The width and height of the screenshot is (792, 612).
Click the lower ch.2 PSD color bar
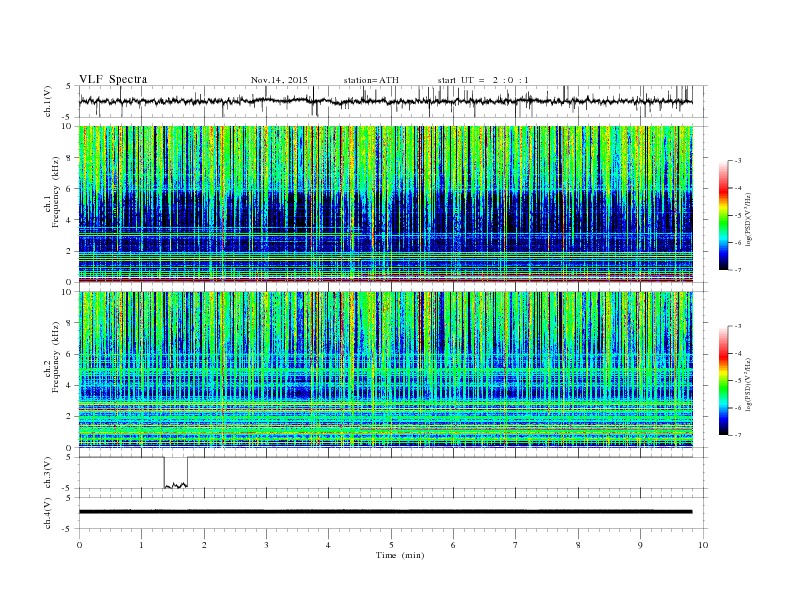pyautogui.click(x=724, y=381)
